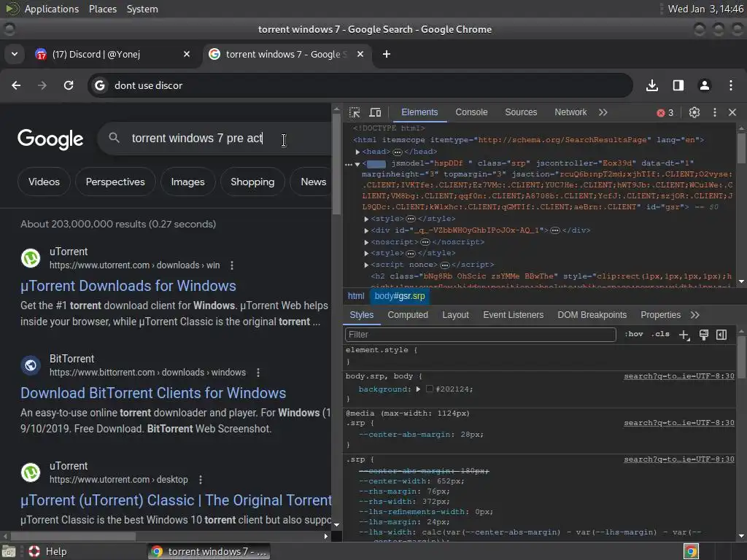
Task: Reload the current page
Action: (x=69, y=85)
